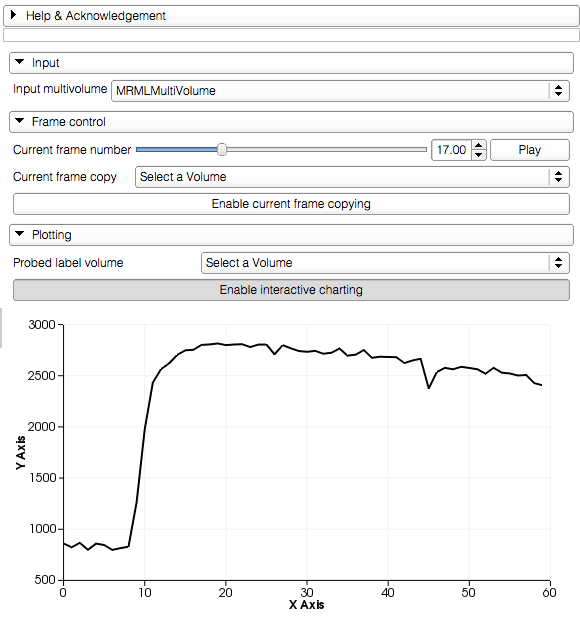Collapse the Plotting section
Image resolution: width=580 pixels, height=624 pixels.
(291, 235)
